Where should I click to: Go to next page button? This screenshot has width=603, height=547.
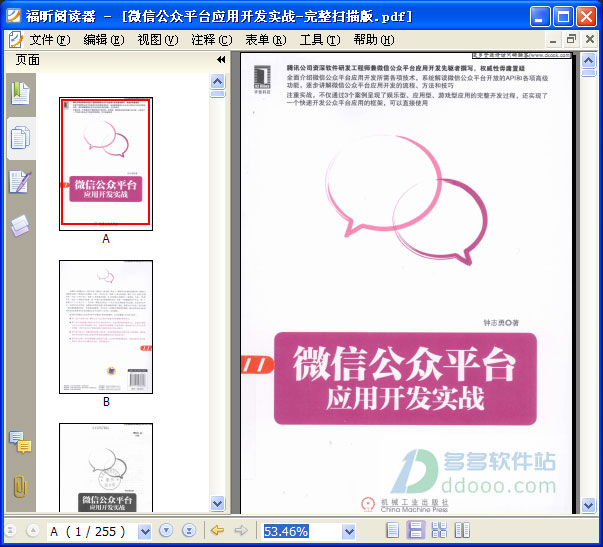(x=166, y=531)
